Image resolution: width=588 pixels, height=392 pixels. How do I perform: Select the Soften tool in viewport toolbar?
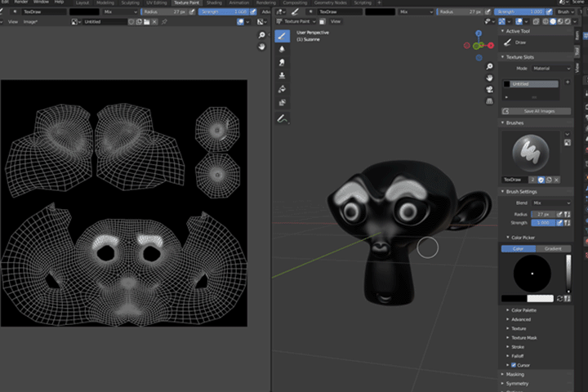coord(282,49)
